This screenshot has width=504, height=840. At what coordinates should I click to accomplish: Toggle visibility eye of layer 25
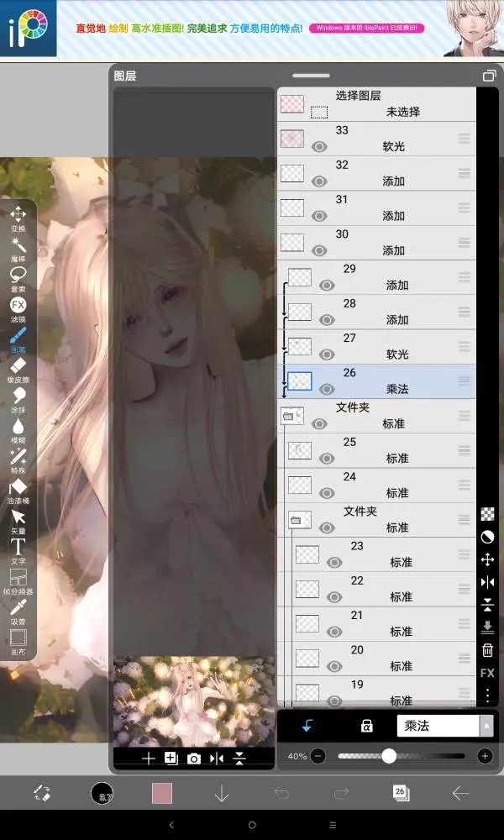(x=327, y=458)
